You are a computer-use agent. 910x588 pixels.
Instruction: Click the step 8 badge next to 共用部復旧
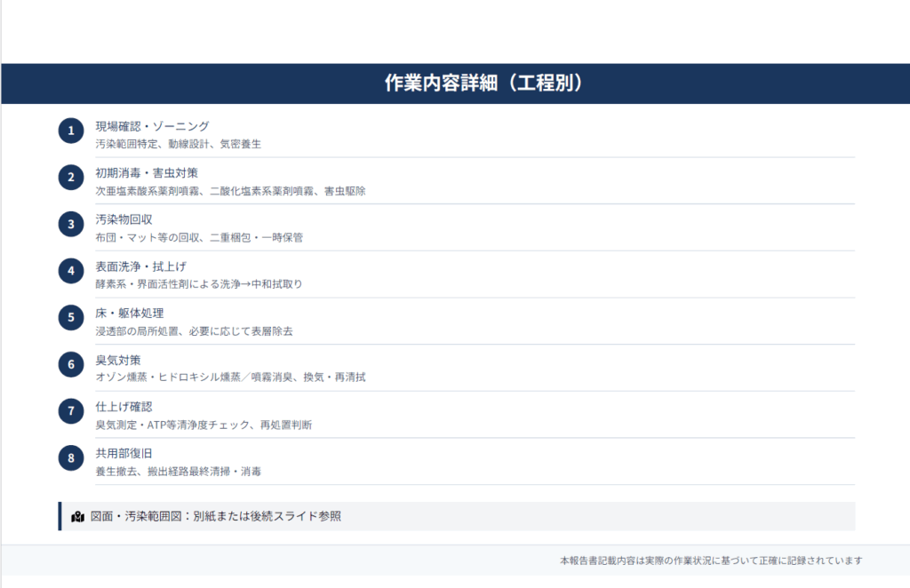(70, 457)
